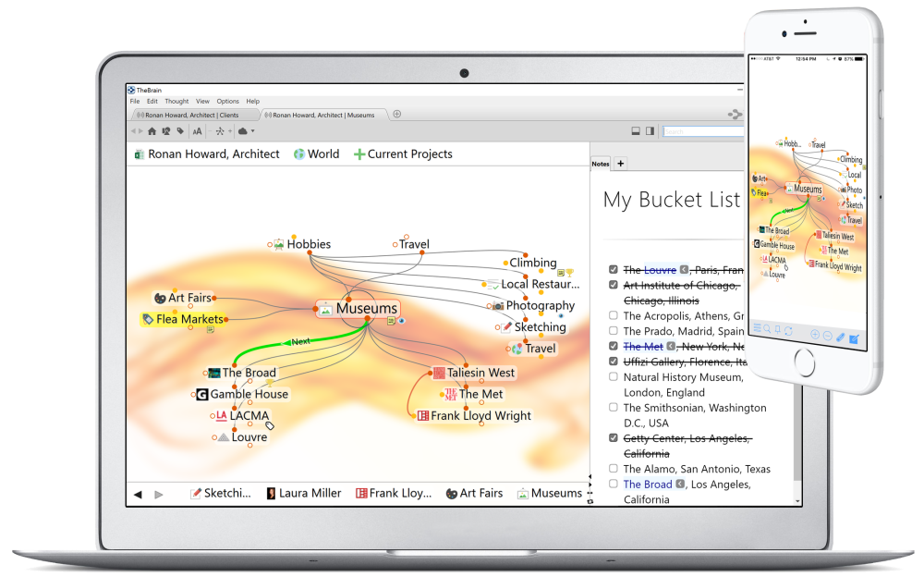Image resolution: width=924 pixels, height=577 pixels.
Task: Uncheck Art Institute of Chicago checkbox
Action: click(x=614, y=285)
